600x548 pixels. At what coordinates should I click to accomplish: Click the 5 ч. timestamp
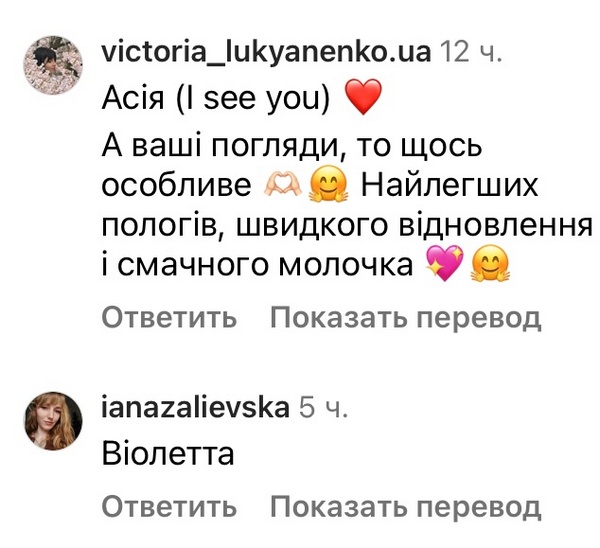click(322, 407)
